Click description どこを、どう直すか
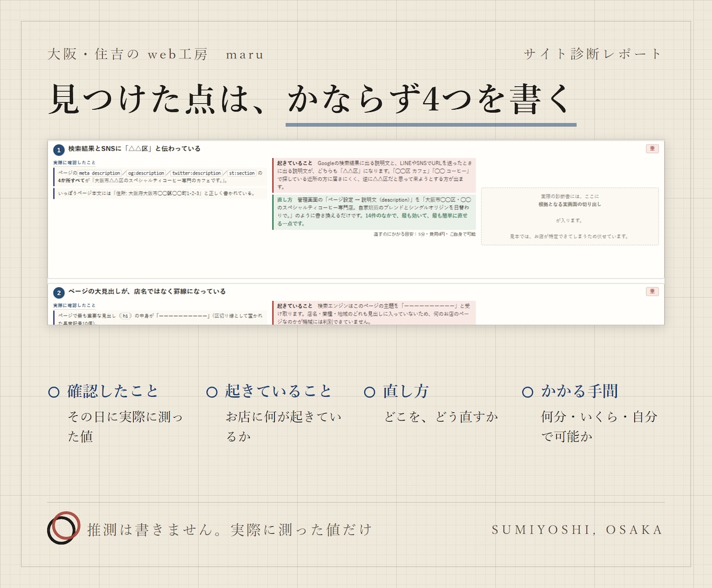 (x=441, y=418)
